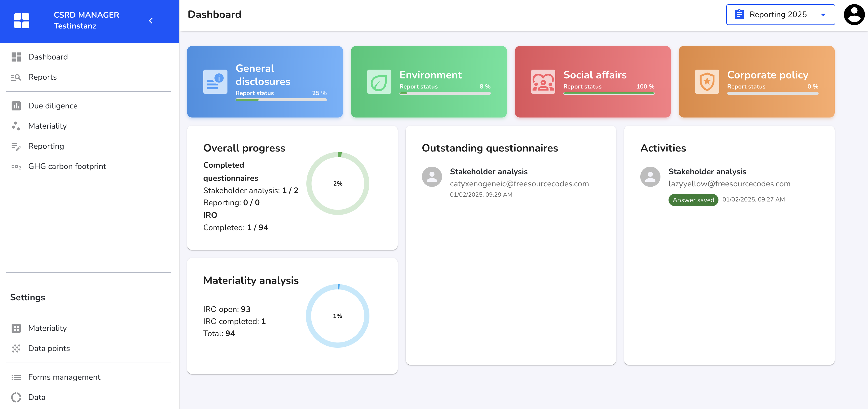Click the Settings Materiality grid icon
Screen dimensions: 868x409
coord(16,328)
